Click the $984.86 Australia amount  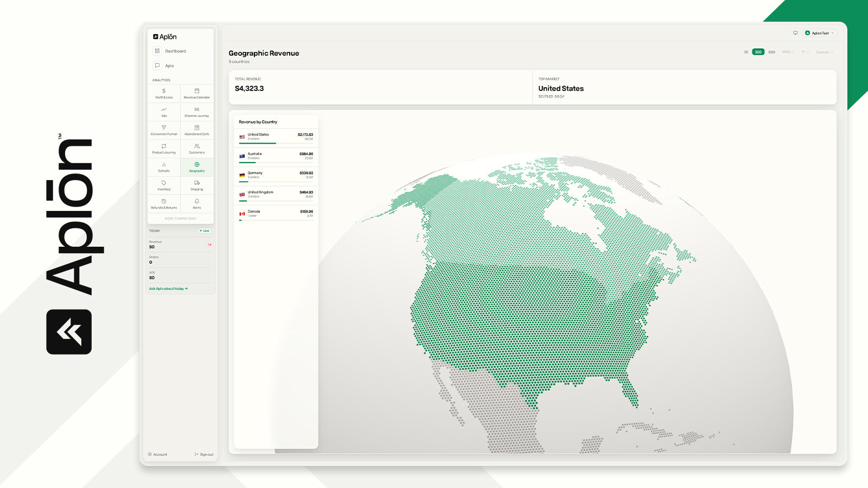click(x=306, y=154)
